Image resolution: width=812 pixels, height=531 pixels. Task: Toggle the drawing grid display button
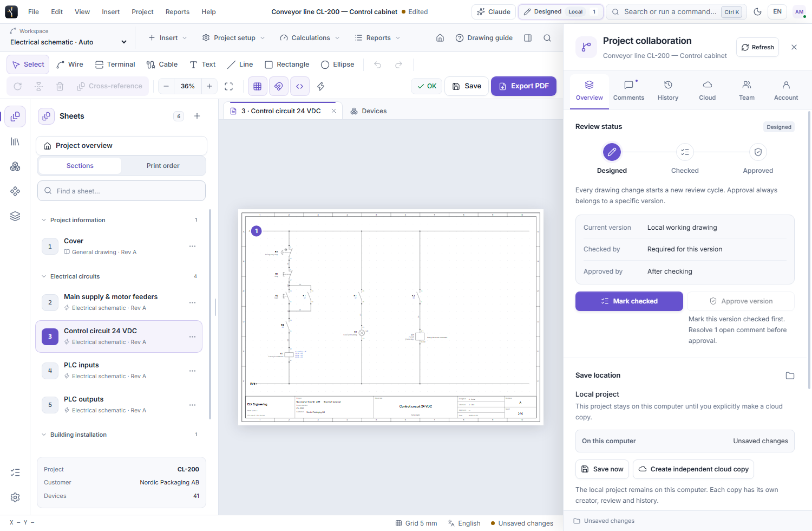click(258, 86)
